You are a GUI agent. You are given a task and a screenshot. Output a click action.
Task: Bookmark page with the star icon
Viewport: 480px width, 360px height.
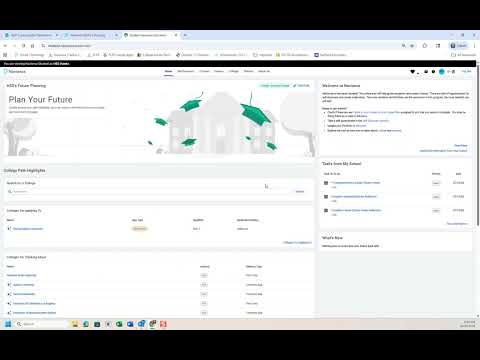[412, 46]
